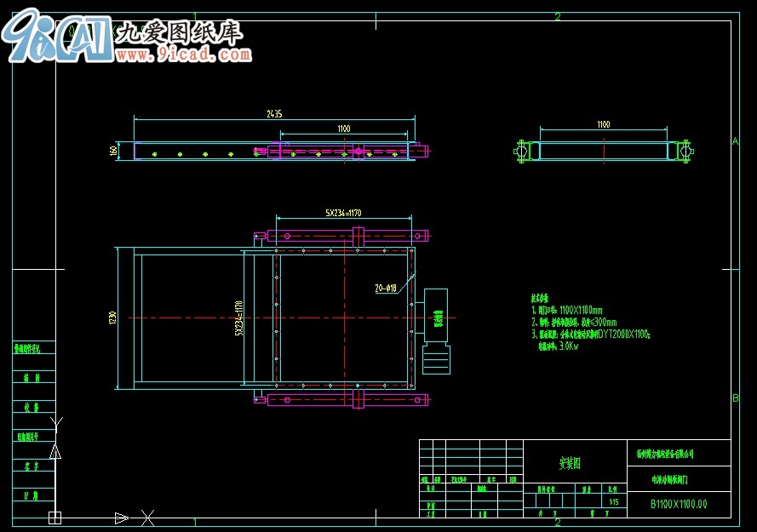Click the 5X234=1170 horizontal dimension
757x532 pixels.
coord(343,213)
